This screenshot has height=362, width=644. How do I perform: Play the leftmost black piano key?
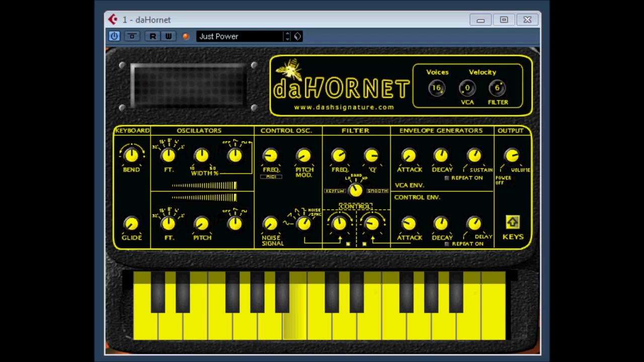(x=158, y=292)
